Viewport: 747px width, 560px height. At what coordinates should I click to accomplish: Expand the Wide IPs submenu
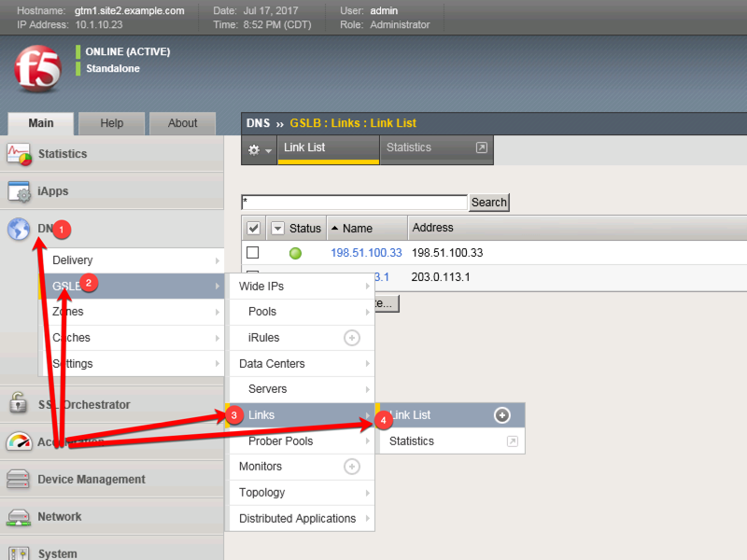coord(302,287)
